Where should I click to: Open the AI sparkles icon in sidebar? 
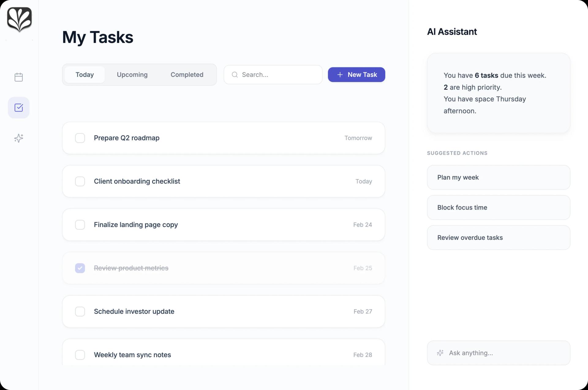[x=18, y=138]
